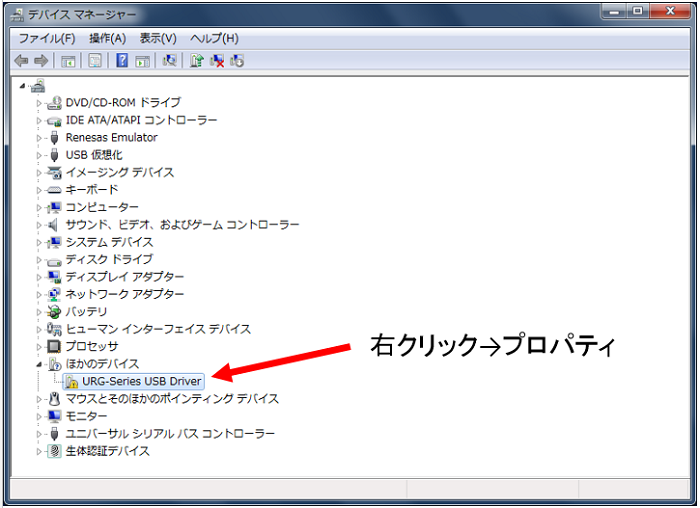
Task: Click the ネットワーク アダプター icon
Action: tap(54, 295)
